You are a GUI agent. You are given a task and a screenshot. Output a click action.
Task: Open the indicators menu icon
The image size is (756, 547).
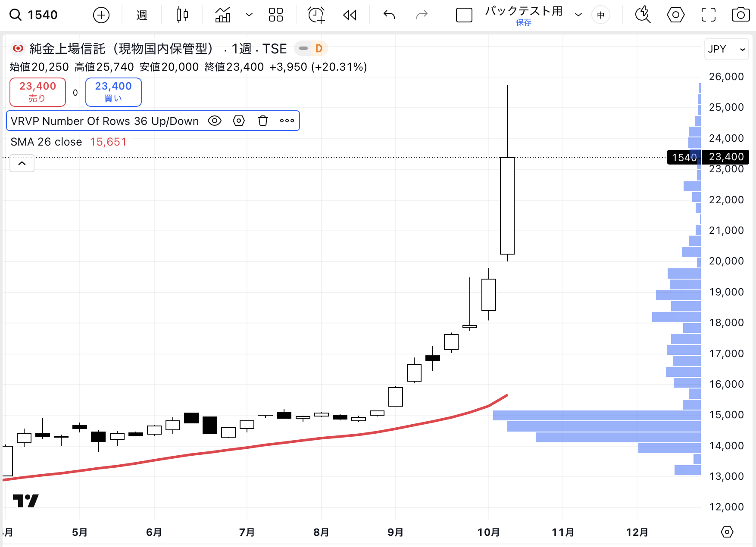[223, 15]
